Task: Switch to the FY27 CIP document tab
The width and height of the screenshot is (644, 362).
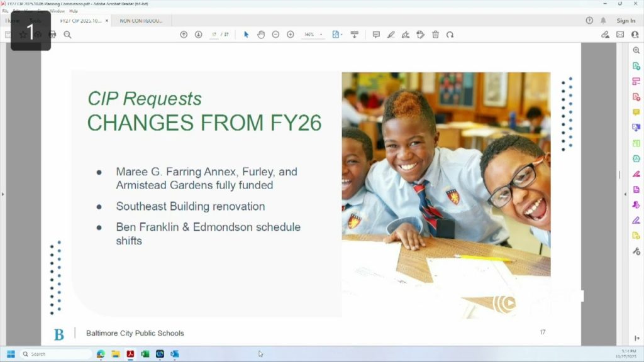Action: point(80,21)
